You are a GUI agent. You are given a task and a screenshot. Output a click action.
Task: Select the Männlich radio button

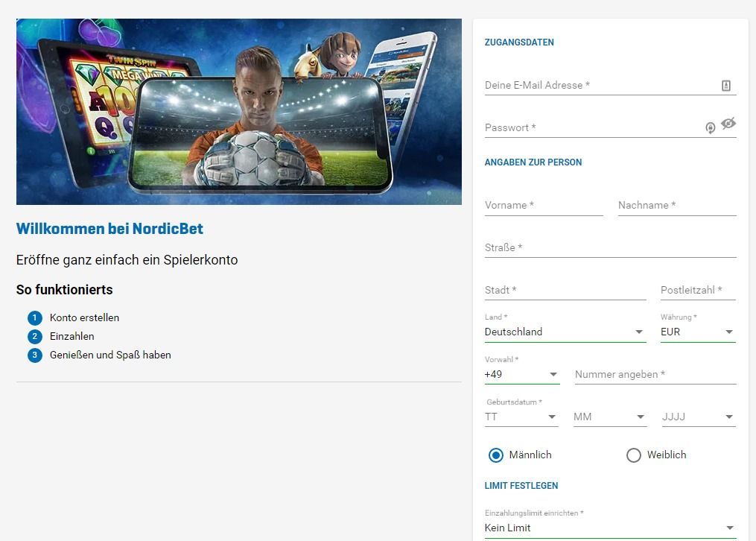point(495,455)
